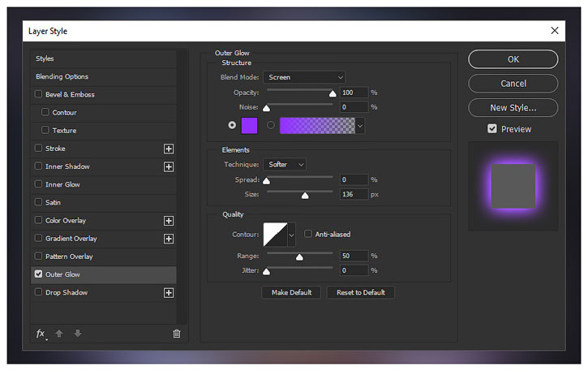Click the contour curve thumbnail
The width and height of the screenshot is (588, 371).
[275, 235]
